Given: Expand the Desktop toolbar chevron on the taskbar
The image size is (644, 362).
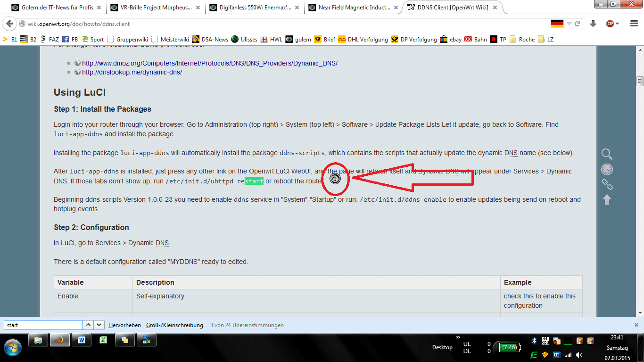Looking at the screenshot, I should (x=458, y=337).
